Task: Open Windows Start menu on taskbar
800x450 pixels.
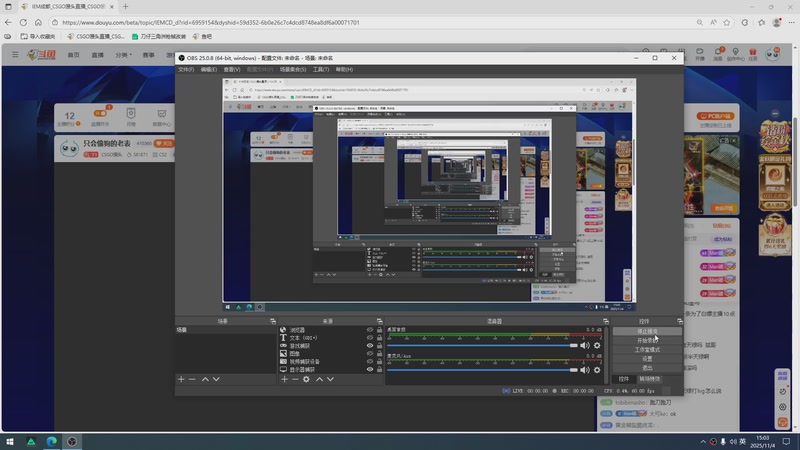Action: pyautogui.click(x=10, y=441)
